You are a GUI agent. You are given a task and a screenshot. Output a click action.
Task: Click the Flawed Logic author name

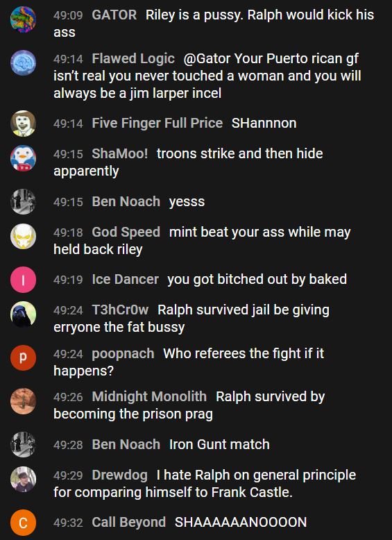[133, 58]
